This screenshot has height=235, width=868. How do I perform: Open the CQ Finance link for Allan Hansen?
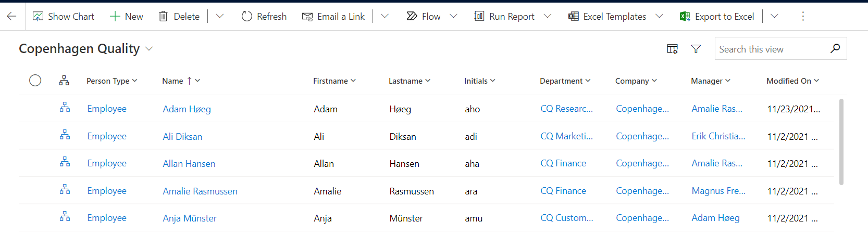click(563, 163)
